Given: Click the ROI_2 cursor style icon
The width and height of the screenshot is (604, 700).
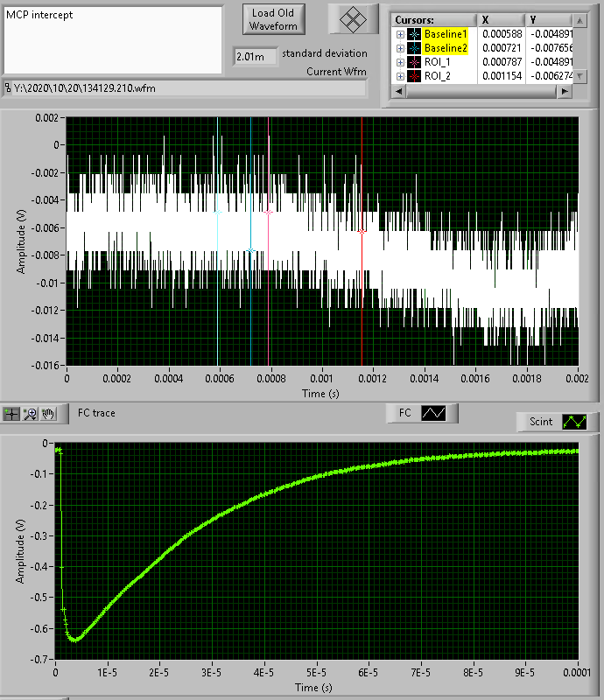Looking at the screenshot, I should click(414, 76).
